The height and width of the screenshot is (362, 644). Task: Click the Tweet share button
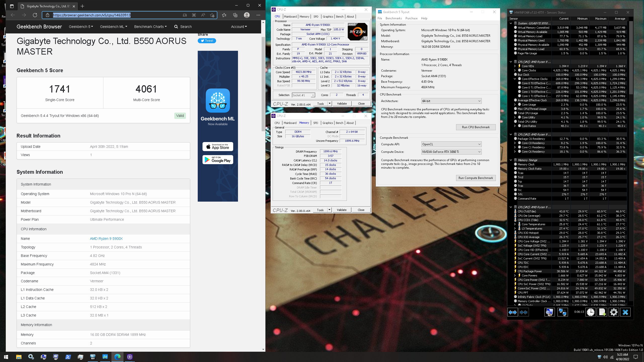pos(207,41)
